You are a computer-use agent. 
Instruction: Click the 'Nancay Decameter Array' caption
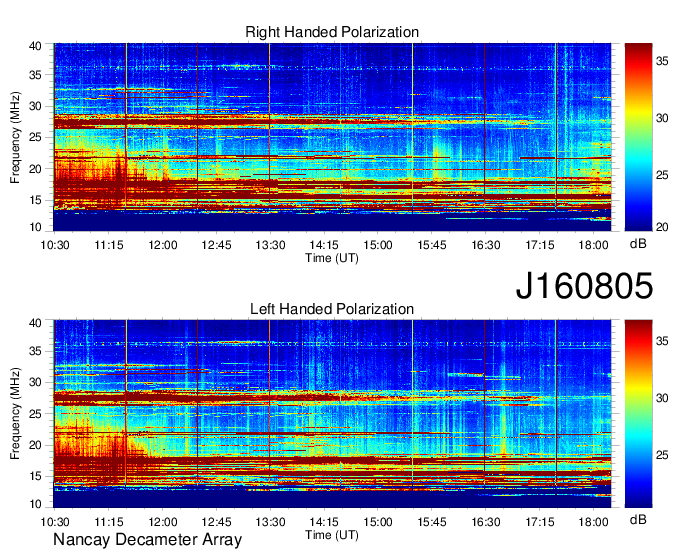pos(147,540)
